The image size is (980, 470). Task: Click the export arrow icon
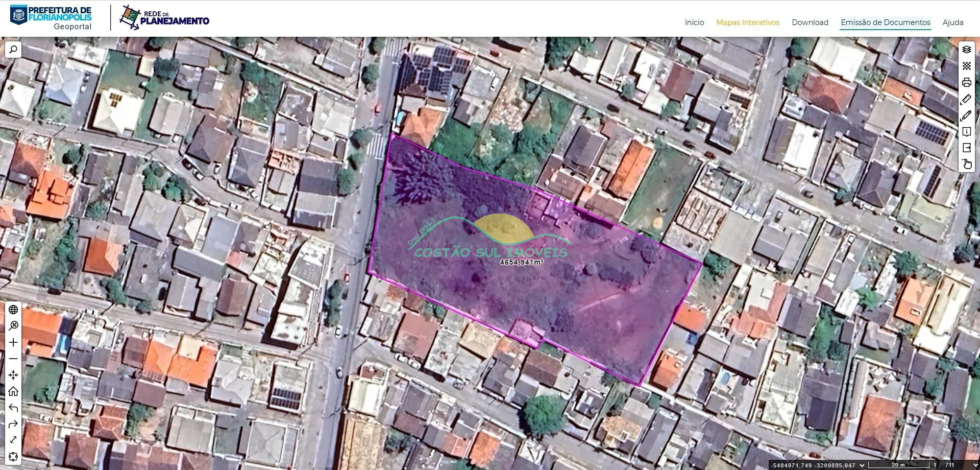click(966, 148)
